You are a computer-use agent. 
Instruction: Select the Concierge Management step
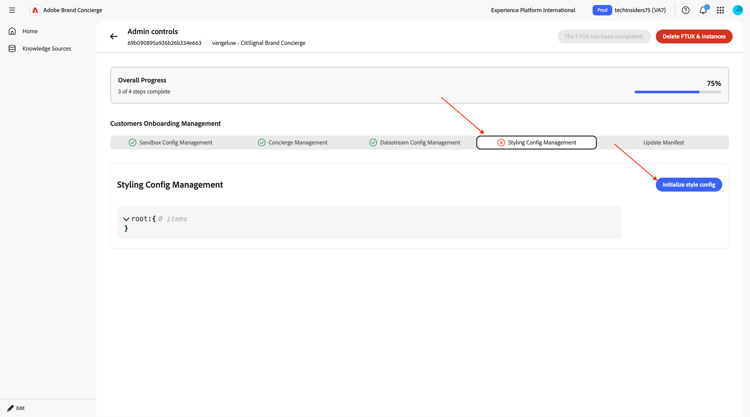pos(292,143)
